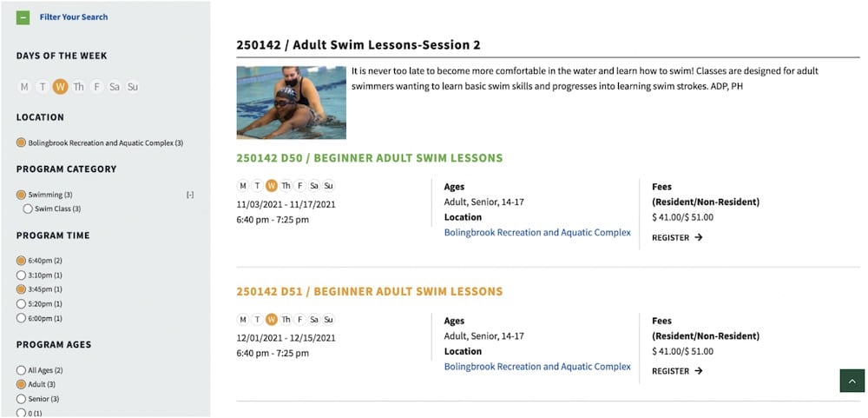This screenshot has height=418, width=868.
Task: Register for D50 Beginner Adult Swim Lessons
Action: (x=677, y=237)
